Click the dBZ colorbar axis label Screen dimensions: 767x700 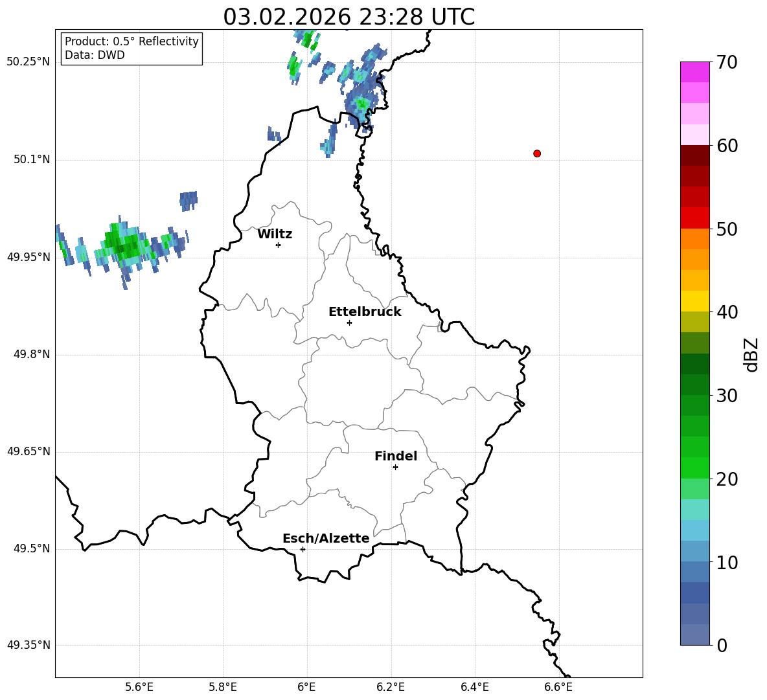751,354
